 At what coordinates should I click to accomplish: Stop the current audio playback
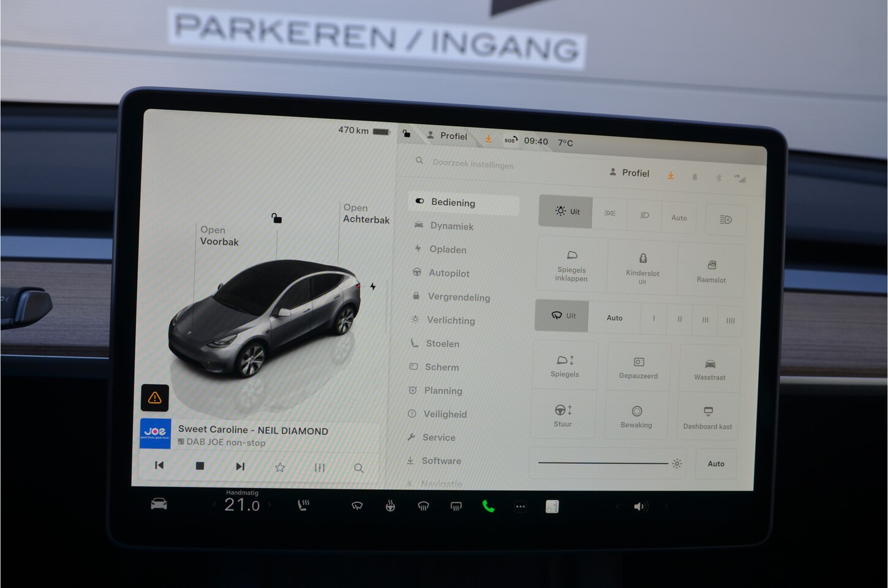pos(200,466)
